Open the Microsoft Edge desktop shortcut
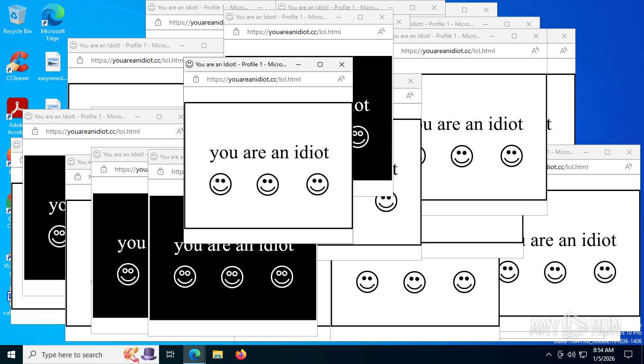This screenshot has width=644, height=364. (x=53, y=23)
